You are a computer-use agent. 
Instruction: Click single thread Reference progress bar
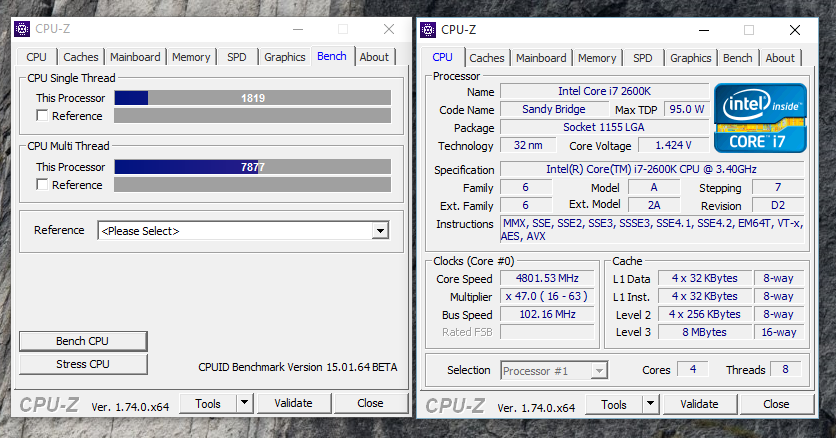pos(252,116)
